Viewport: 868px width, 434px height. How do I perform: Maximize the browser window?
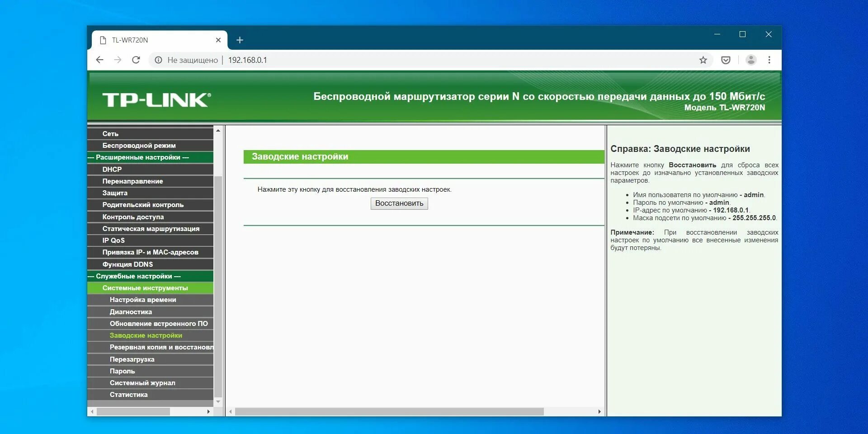point(742,34)
